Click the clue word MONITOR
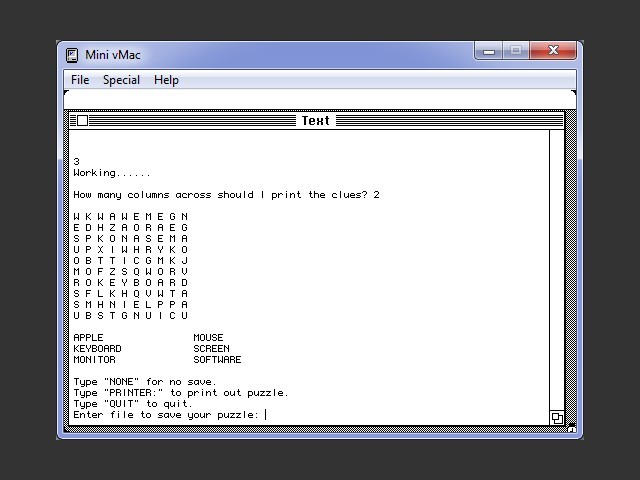Viewport: 640px width, 480px height. [x=94, y=360]
